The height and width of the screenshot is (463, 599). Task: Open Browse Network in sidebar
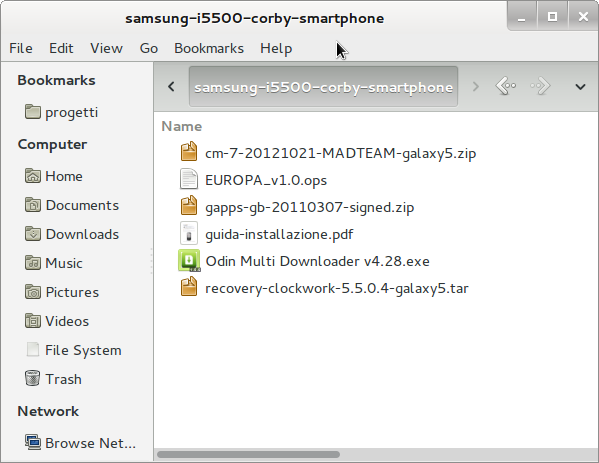[80, 443]
